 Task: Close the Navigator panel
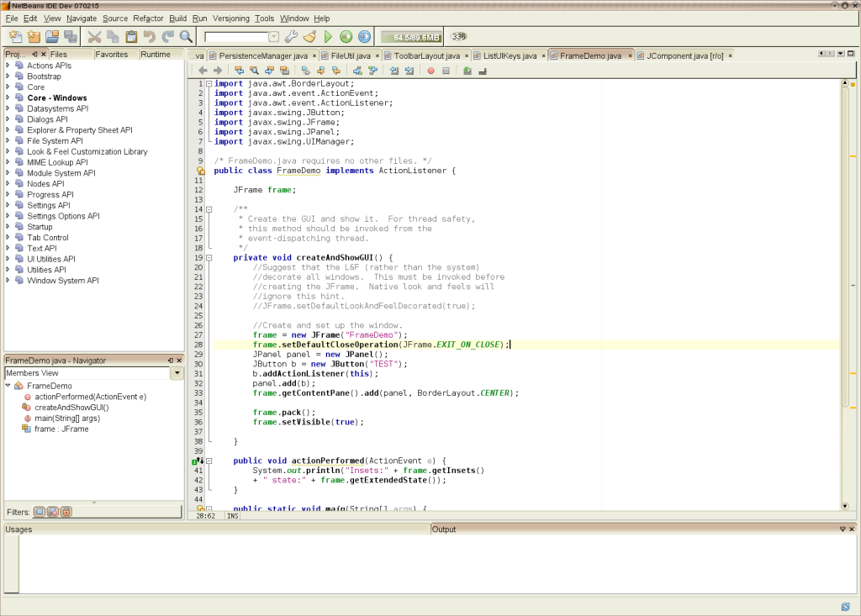coord(179,361)
